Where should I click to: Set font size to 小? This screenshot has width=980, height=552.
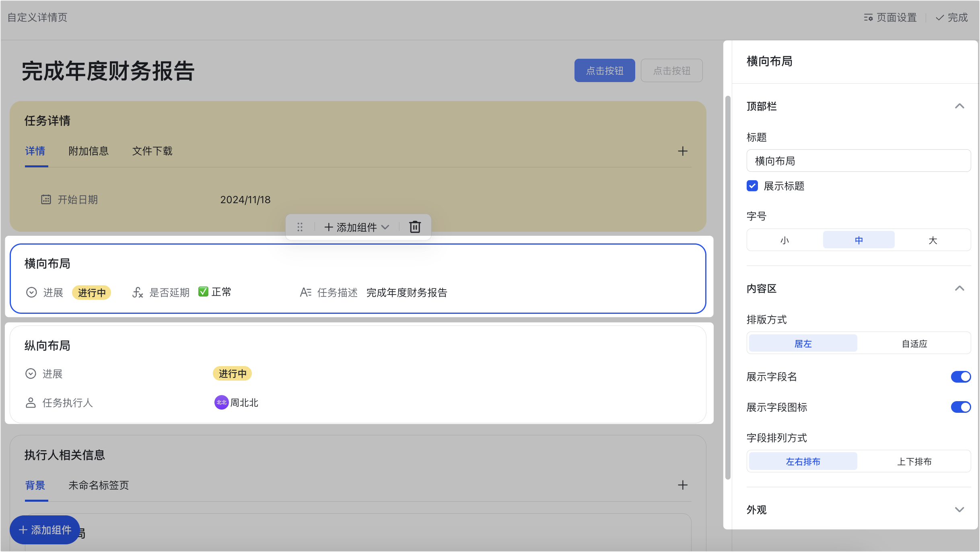point(784,240)
